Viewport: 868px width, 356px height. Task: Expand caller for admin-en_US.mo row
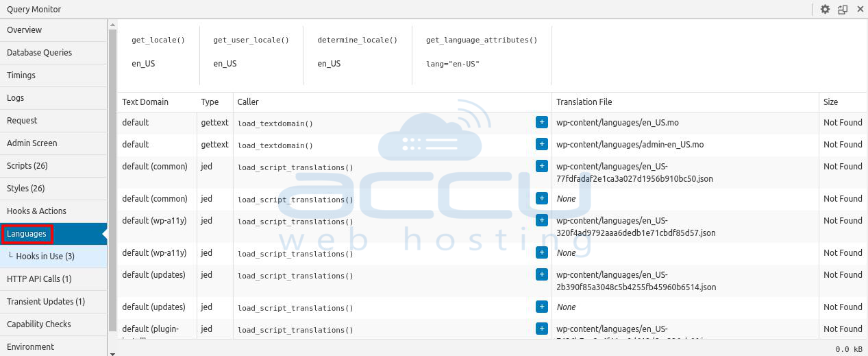(x=542, y=144)
